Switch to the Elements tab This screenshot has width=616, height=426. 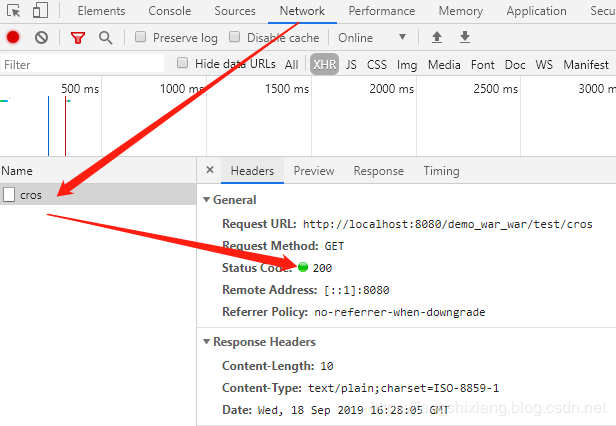(101, 11)
